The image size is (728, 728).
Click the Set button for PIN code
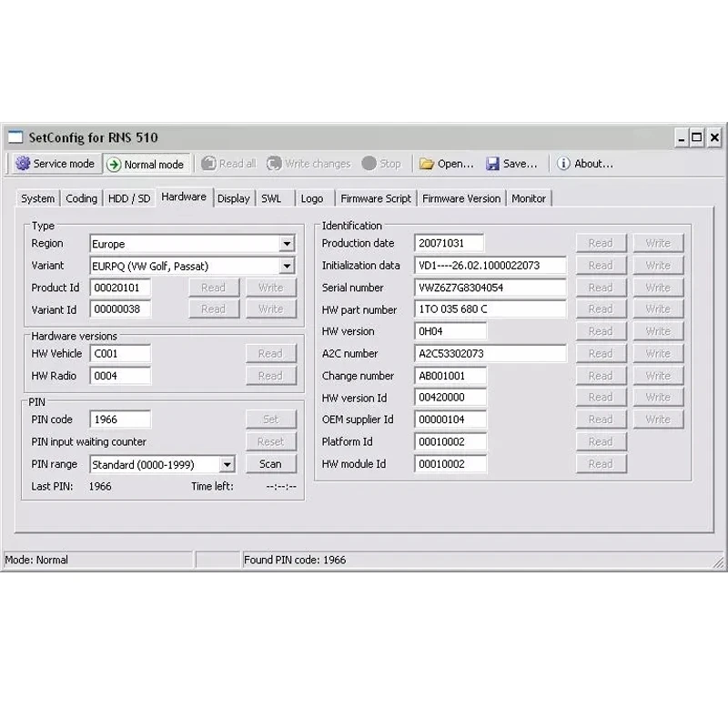point(270,420)
